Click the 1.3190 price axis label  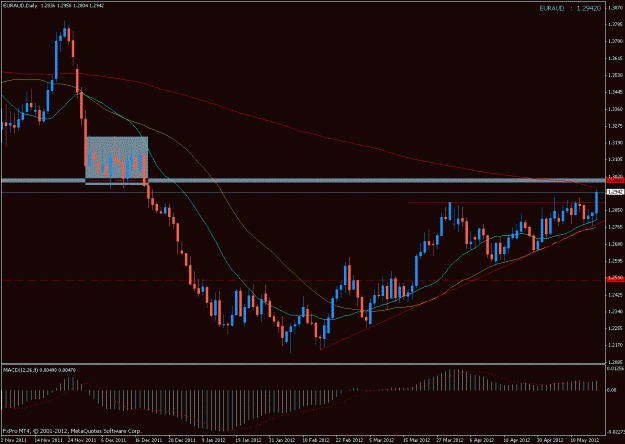[616, 143]
